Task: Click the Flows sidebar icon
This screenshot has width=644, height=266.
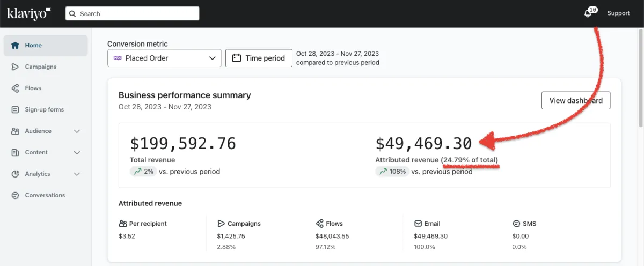Action: tap(15, 88)
